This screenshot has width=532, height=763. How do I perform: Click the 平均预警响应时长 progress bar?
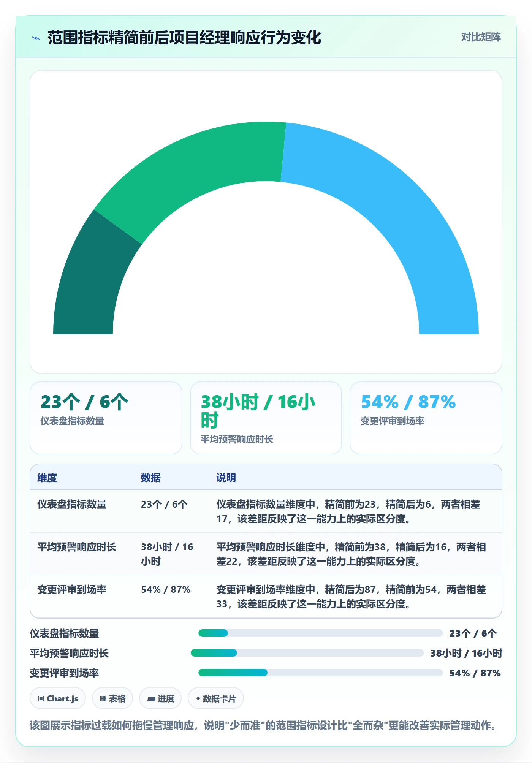307,653
